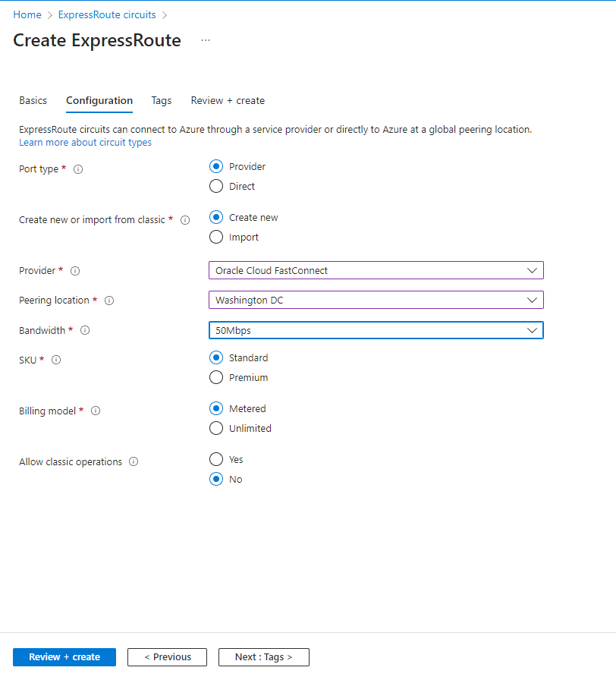Open the ellipsis menu beside Create ExpressRoute
Image resolution: width=616 pixels, height=680 pixels.
pos(206,40)
